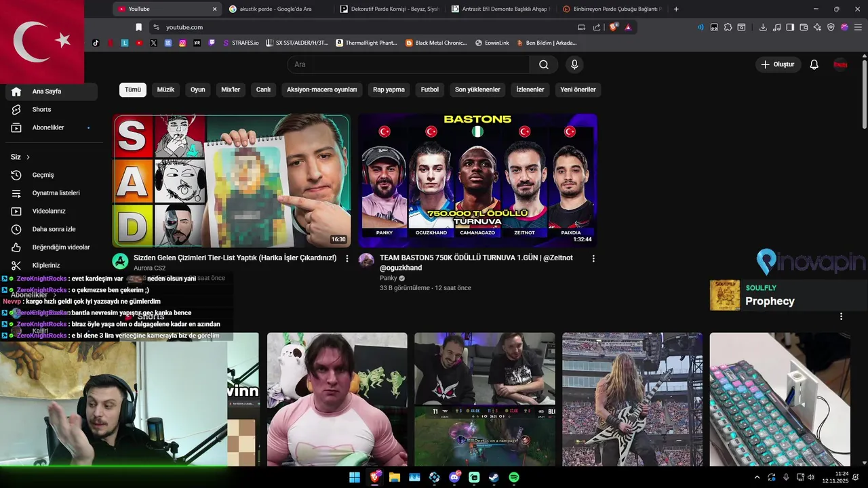868x488 pixels.
Task: Open options menu for the Aurora CS2 video
Action: click(347, 258)
